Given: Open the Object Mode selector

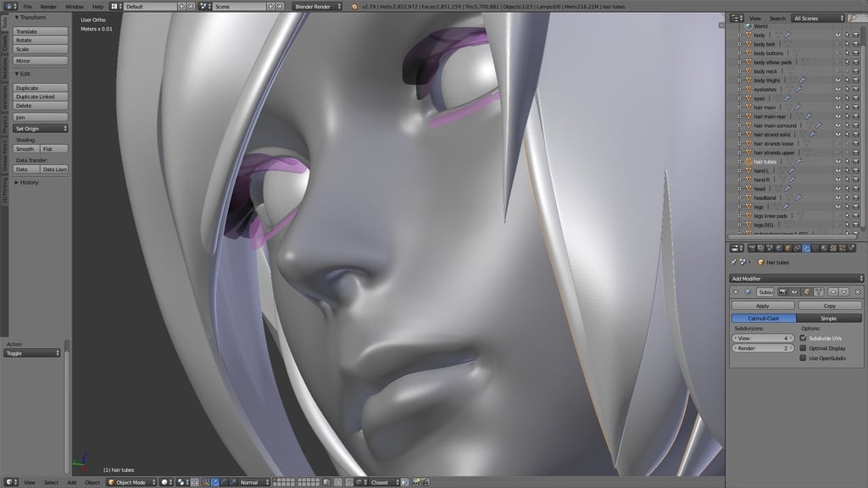Looking at the screenshot, I should [x=131, y=482].
